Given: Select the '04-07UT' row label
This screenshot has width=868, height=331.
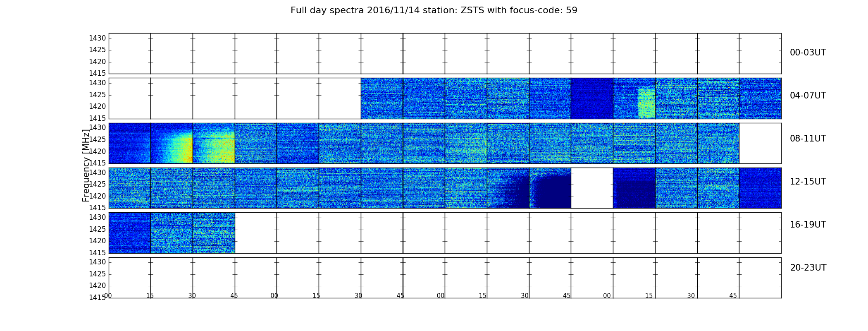Looking at the screenshot, I should (808, 96).
